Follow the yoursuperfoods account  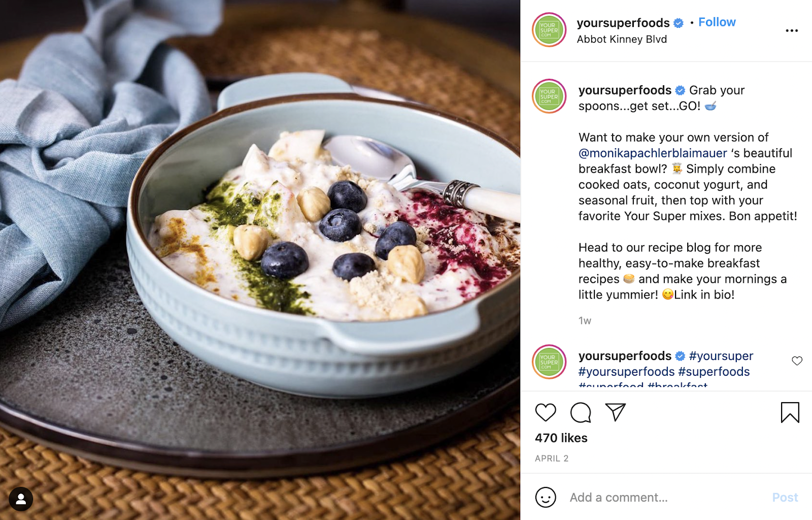pyautogui.click(x=717, y=22)
